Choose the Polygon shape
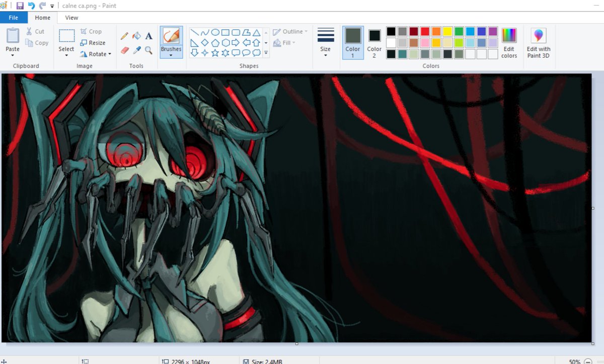 (x=246, y=33)
